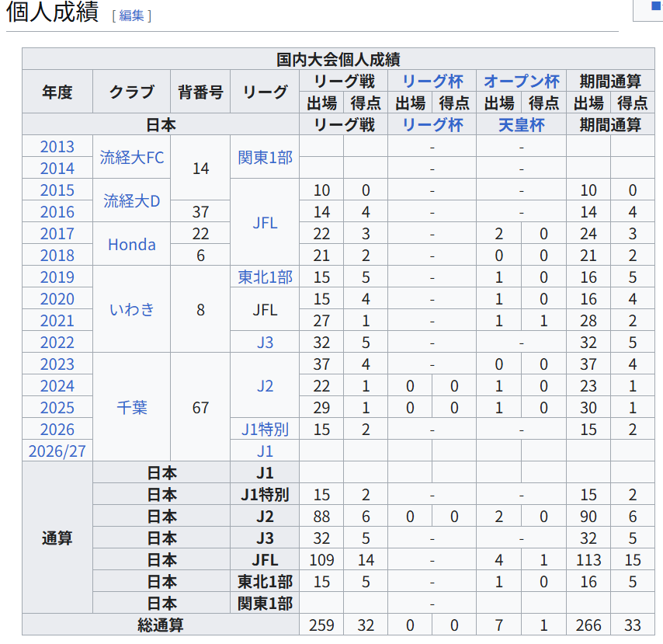Open the 2024 season link
Image resolution: width=663 pixels, height=644 pixels.
[x=57, y=386]
